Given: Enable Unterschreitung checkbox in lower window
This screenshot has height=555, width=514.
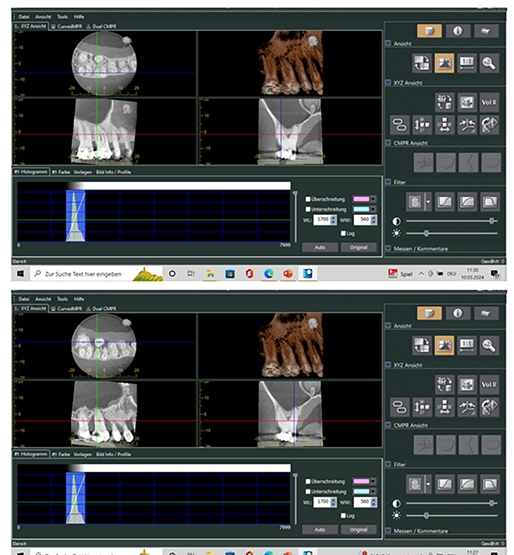Looking at the screenshot, I should [x=308, y=491].
